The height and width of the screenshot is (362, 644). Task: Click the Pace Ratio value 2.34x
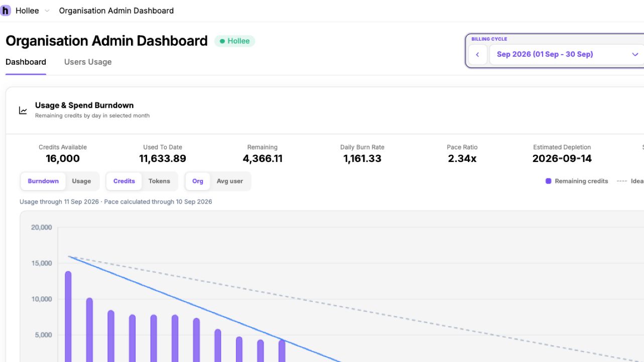click(462, 159)
